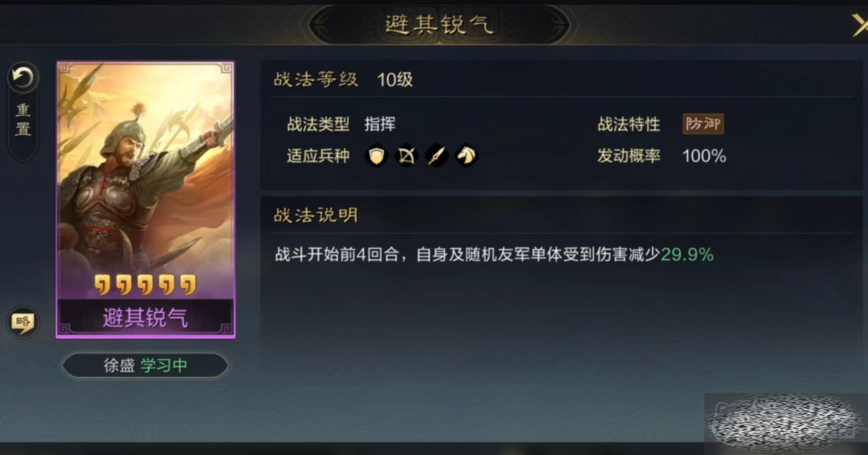Select the spear troop type icon

[437, 156]
